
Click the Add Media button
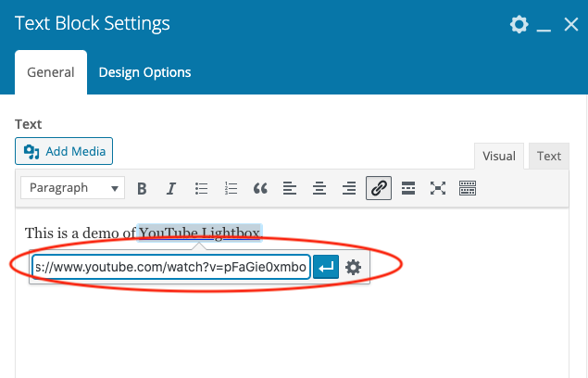(64, 151)
